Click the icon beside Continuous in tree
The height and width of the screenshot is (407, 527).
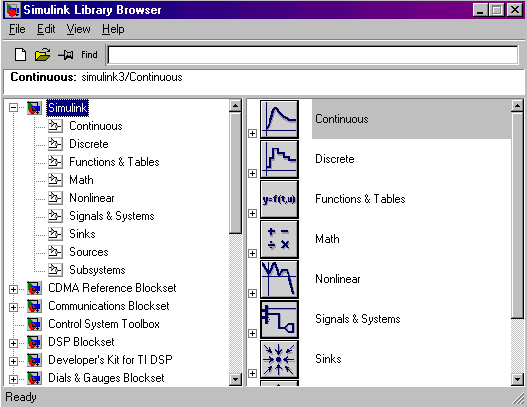(x=55, y=126)
